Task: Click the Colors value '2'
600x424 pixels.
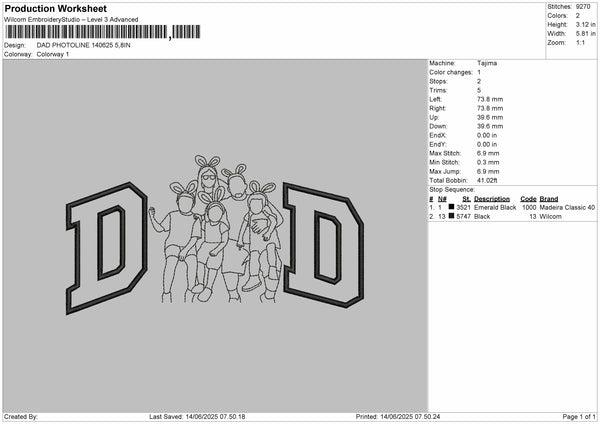Action: coord(578,16)
